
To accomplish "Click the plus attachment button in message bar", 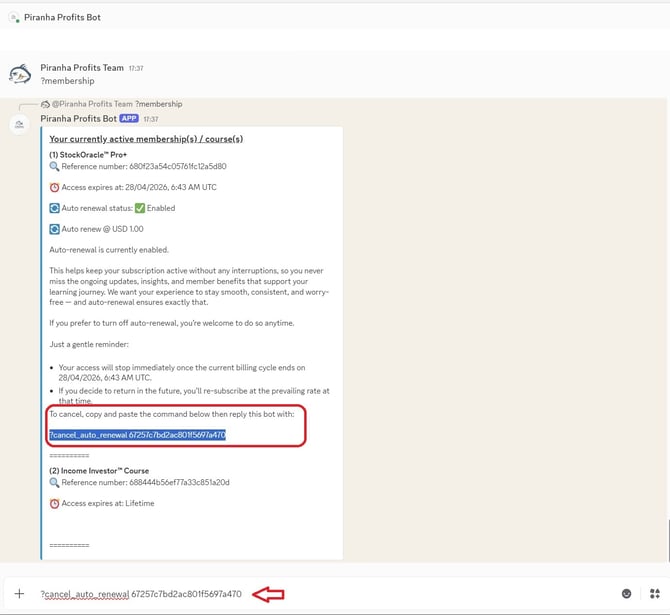I will pyautogui.click(x=19, y=594).
